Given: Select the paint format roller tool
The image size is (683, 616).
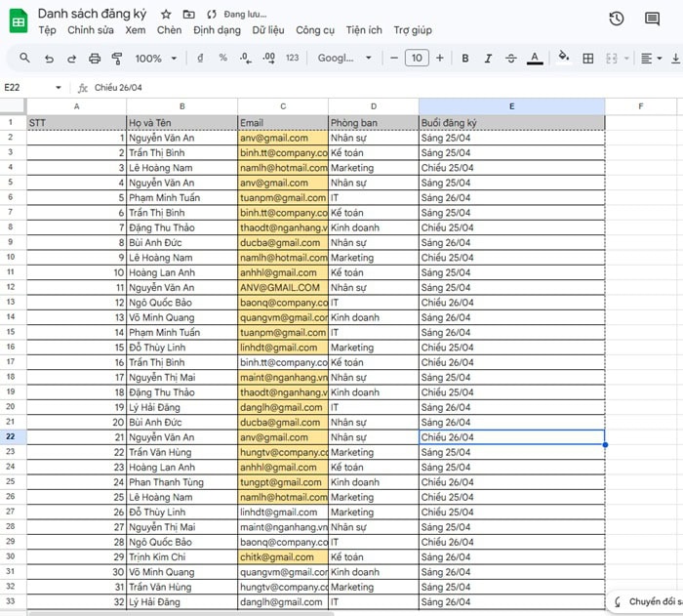Looking at the screenshot, I should [x=118, y=59].
